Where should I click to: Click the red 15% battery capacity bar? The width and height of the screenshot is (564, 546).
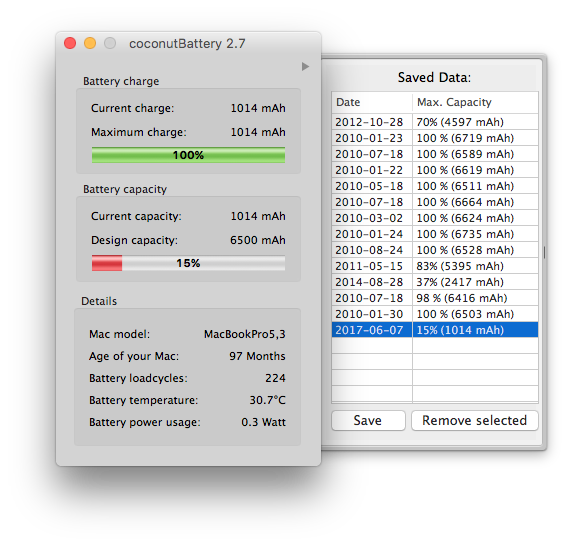coord(188,263)
